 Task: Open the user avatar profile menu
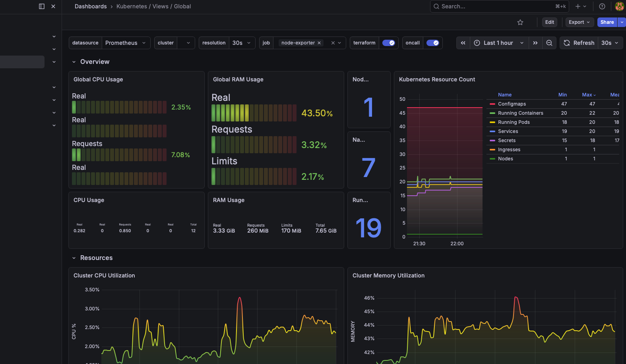[x=619, y=6]
